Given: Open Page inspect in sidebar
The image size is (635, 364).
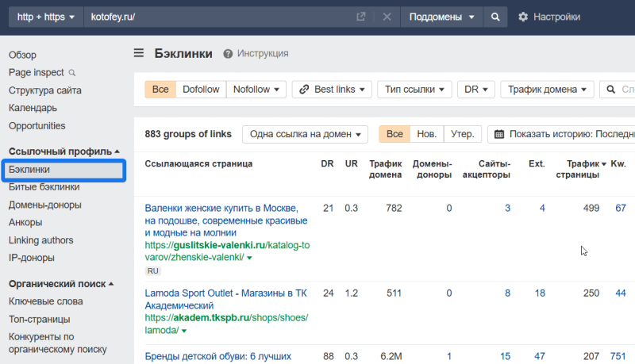Looking at the screenshot, I should (x=36, y=72).
